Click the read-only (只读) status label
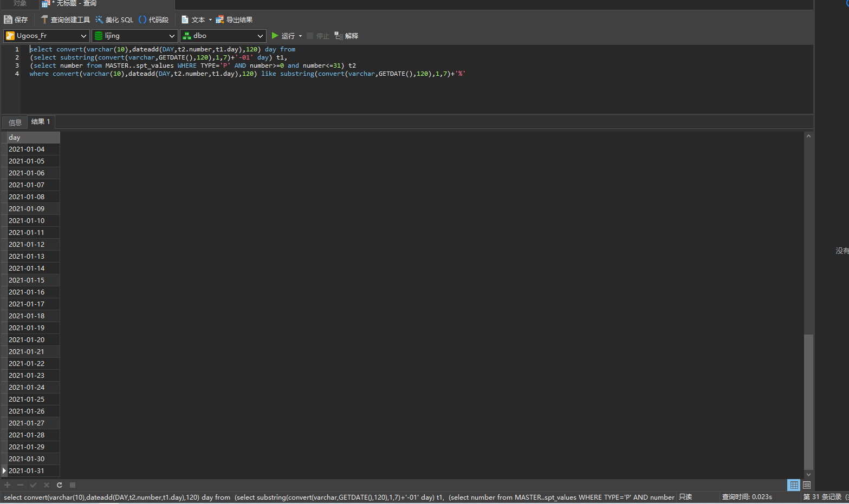The height and width of the screenshot is (504, 849). (x=685, y=497)
